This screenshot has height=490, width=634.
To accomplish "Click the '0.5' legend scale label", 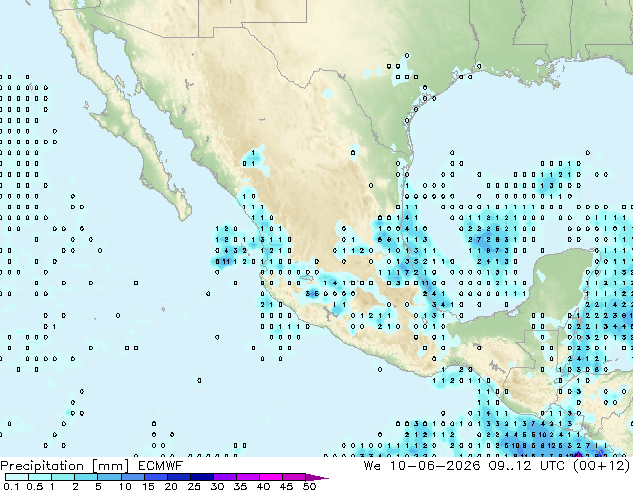I will tap(34, 486).
